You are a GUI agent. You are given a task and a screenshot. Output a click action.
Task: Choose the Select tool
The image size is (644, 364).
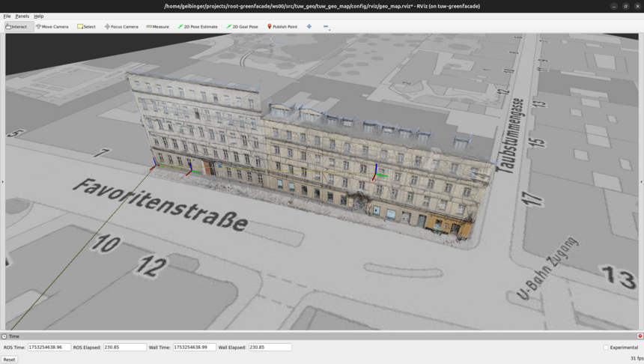86,27
